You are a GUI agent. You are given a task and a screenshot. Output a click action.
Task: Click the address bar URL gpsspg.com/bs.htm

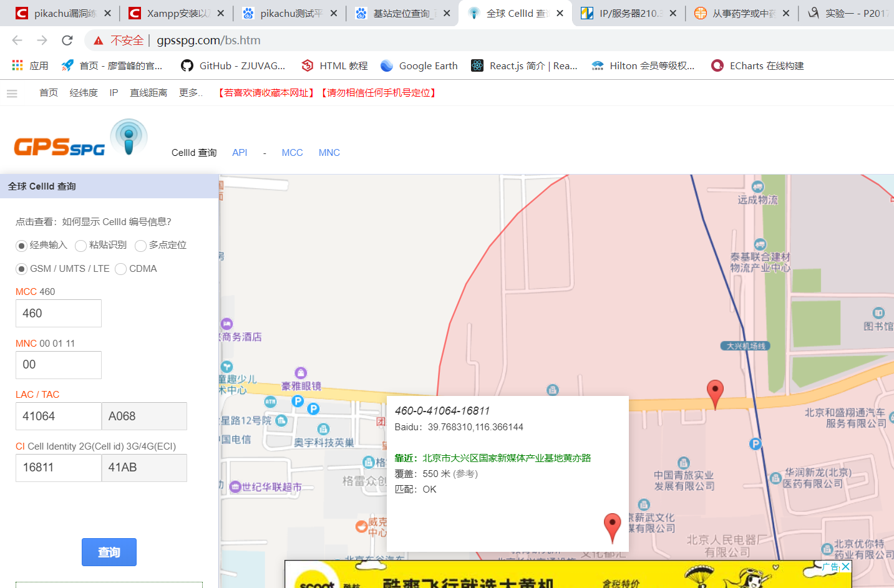point(208,41)
